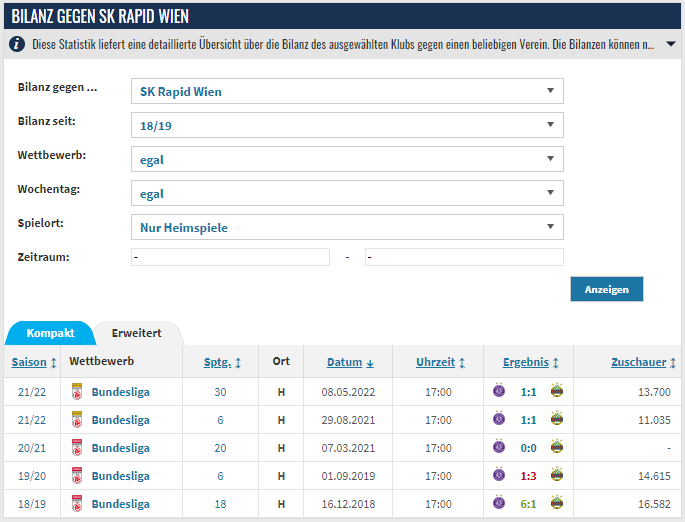Viewport: 685px width, 522px height.
Task: Switch to the Kompakt tab
Action: click(50, 333)
